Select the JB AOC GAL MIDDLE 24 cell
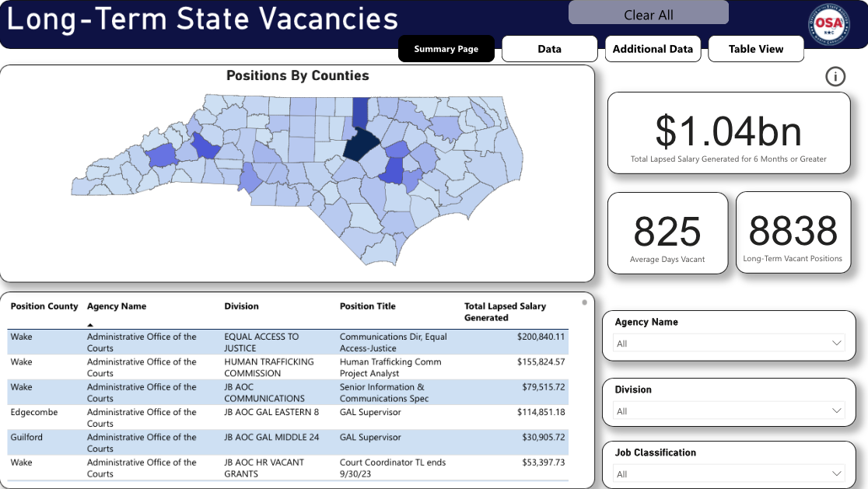The height and width of the screenshot is (489, 868). point(271,437)
